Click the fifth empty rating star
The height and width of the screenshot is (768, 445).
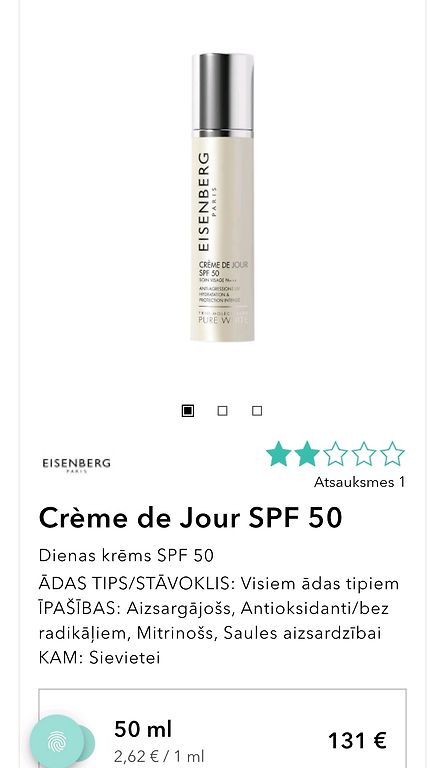pos(392,454)
